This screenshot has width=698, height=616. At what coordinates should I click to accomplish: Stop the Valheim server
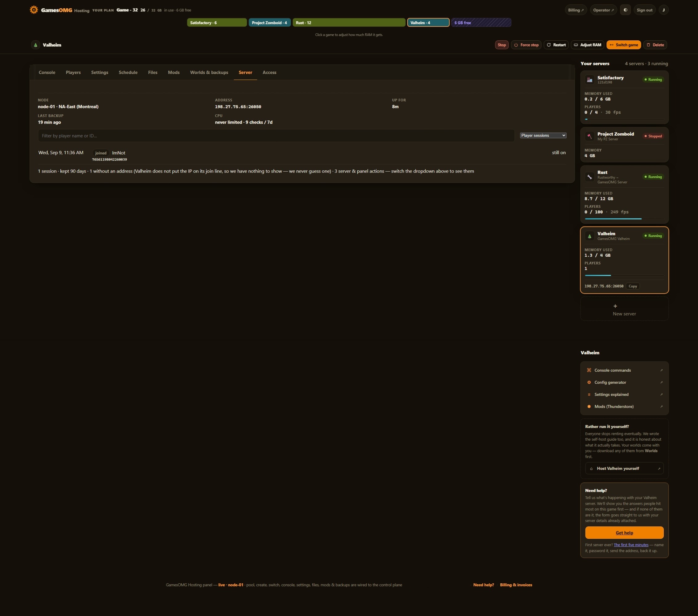(502, 45)
